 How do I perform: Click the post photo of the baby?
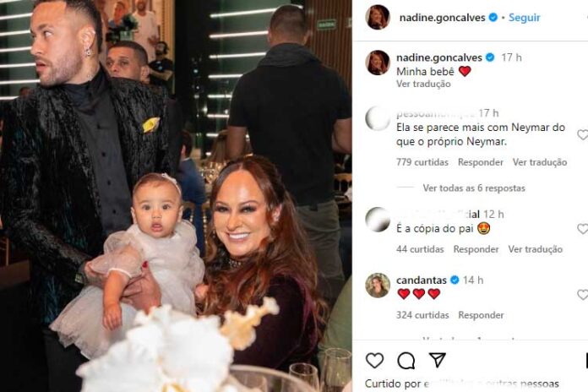pos(176,196)
